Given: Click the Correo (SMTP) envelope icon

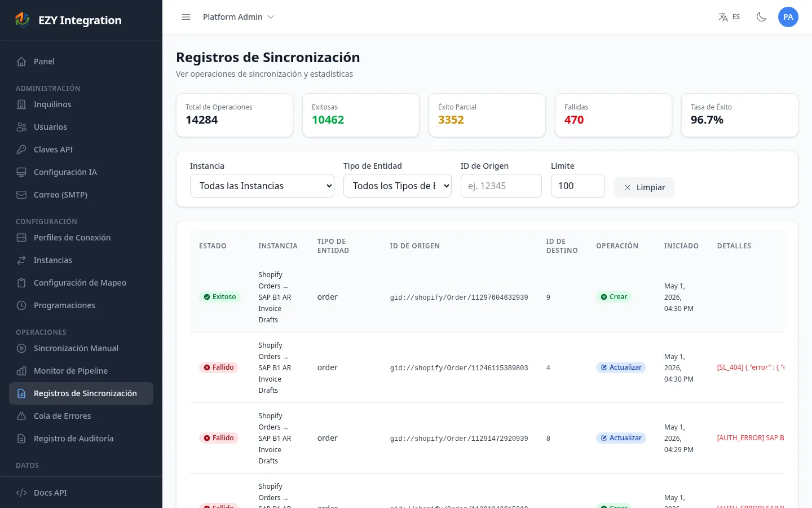Looking at the screenshot, I should coord(21,195).
